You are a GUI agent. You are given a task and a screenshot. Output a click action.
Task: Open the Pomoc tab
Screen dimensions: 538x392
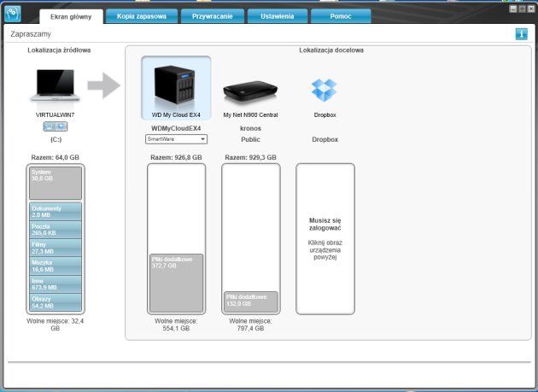coord(341,16)
